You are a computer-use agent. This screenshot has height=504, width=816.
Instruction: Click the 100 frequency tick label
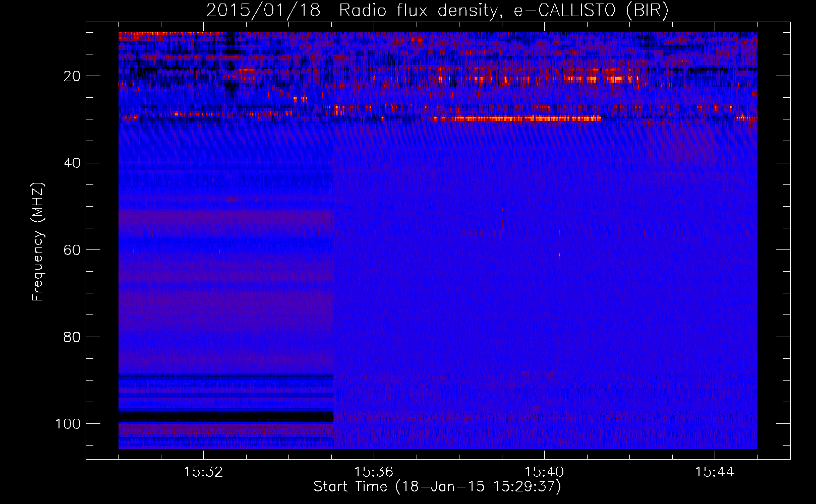click(68, 424)
